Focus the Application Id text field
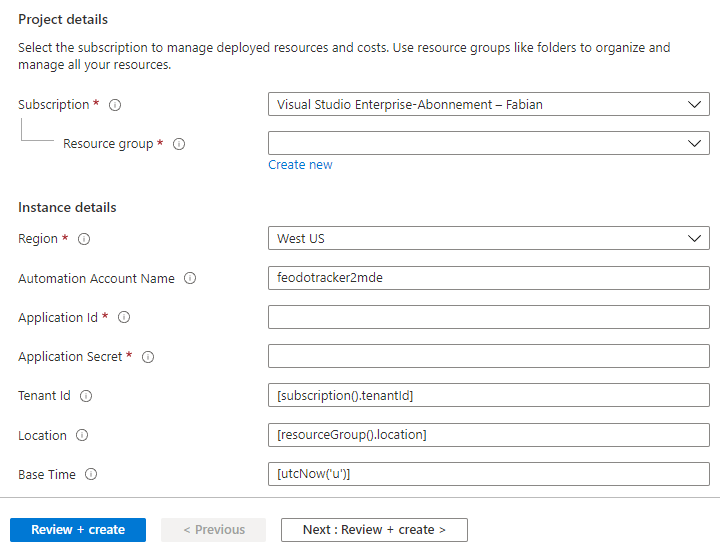The width and height of the screenshot is (720, 556). point(488,318)
